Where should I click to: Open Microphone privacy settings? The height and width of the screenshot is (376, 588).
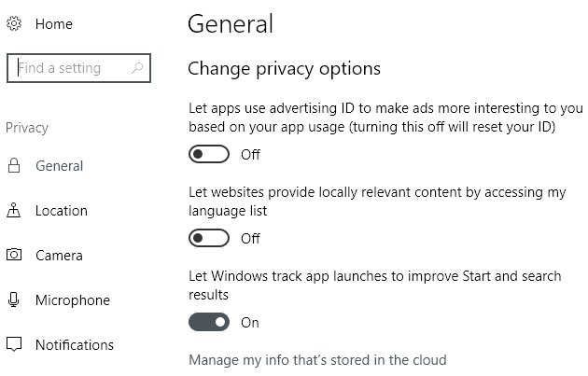72,300
